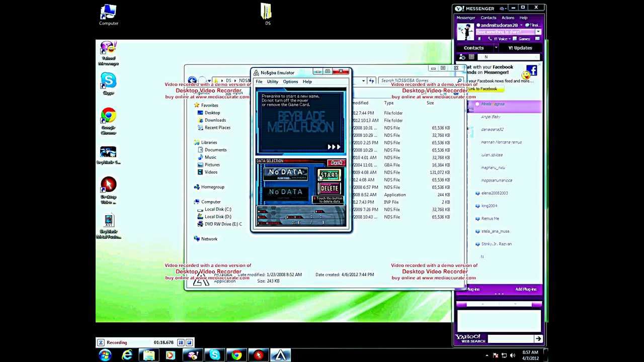Image resolution: width=644 pixels, height=362 pixels.
Task: Open the status message dropdown in Messenger
Action: coord(538,32)
